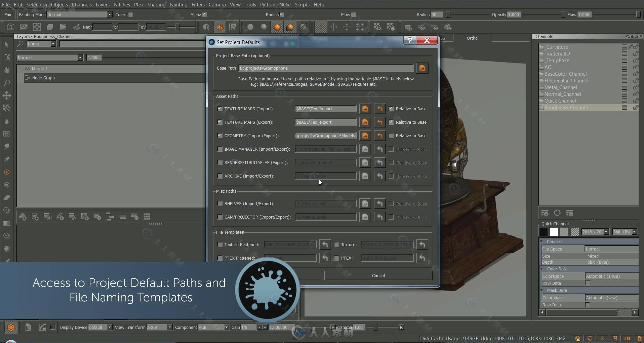Browse folder for TEXTURE MAPS (Import) path

365,109
